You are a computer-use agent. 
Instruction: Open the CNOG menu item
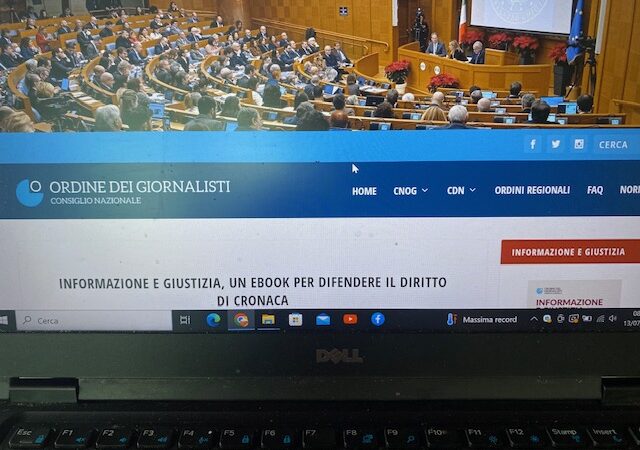coord(405,191)
